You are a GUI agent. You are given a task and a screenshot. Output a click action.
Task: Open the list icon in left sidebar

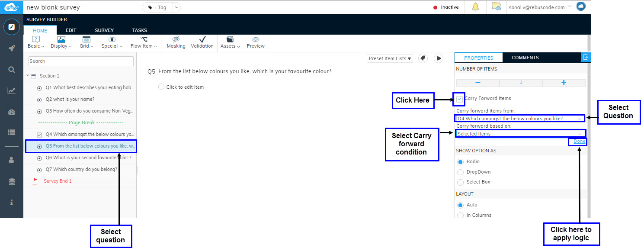[x=12, y=133]
